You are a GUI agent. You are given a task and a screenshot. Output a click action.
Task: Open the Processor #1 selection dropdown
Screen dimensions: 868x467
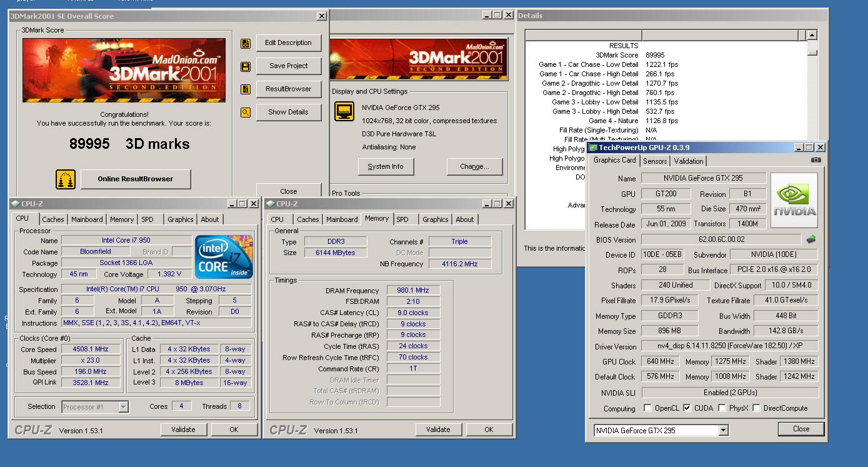[x=123, y=407]
